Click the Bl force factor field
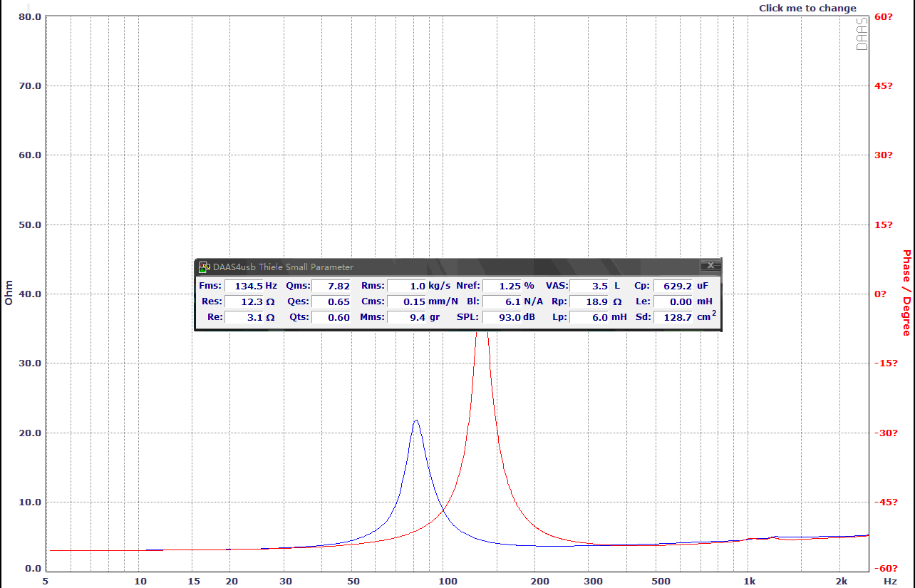The image size is (915, 588). pyautogui.click(x=502, y=301)
